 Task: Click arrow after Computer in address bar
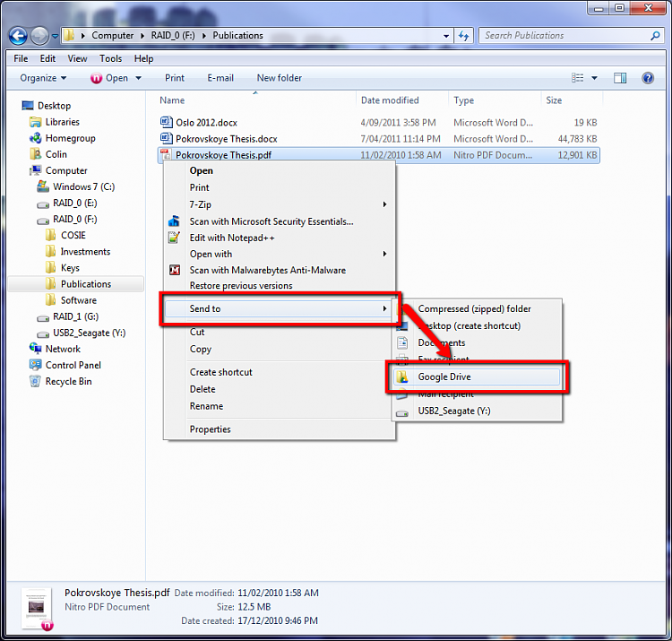tap(142, 36)
